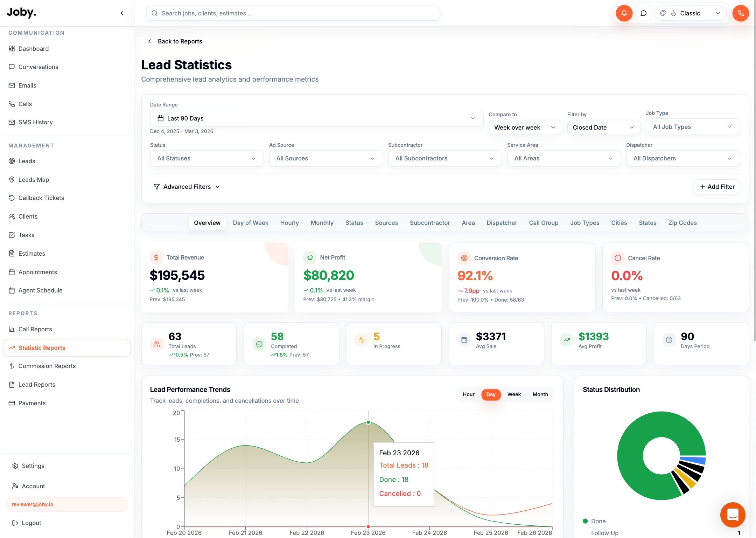Click the notification bell icon
The image size is (756, 538).
coord(624,13)
